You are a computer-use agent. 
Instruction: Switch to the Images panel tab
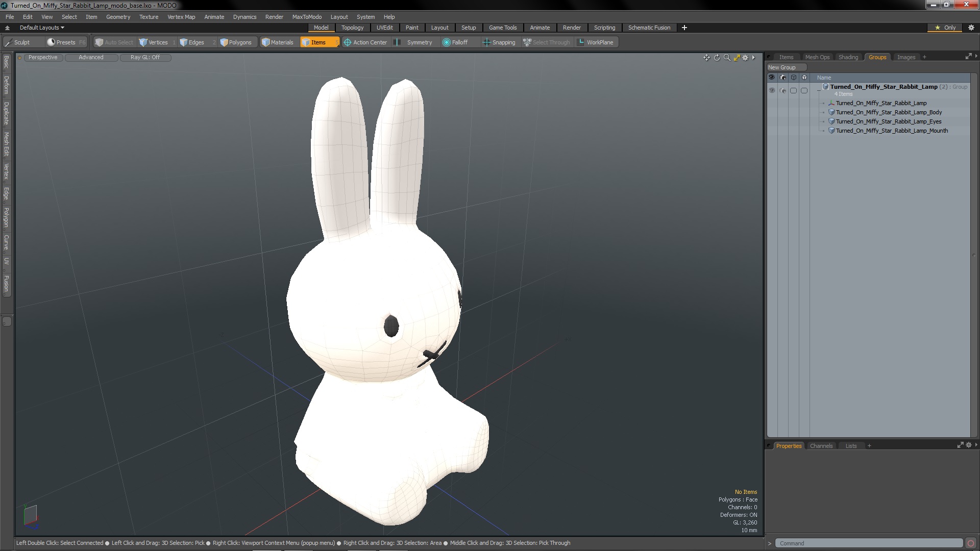pyautogui.click(x=906, y=57)
